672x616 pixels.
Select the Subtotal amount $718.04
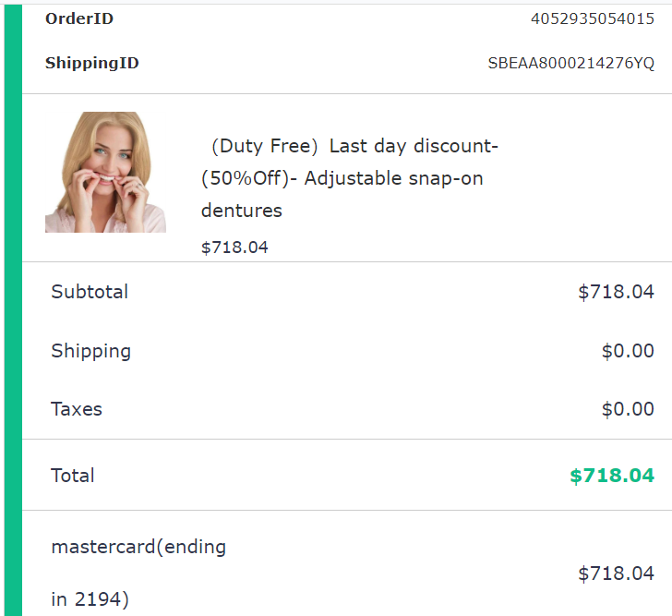616,292
